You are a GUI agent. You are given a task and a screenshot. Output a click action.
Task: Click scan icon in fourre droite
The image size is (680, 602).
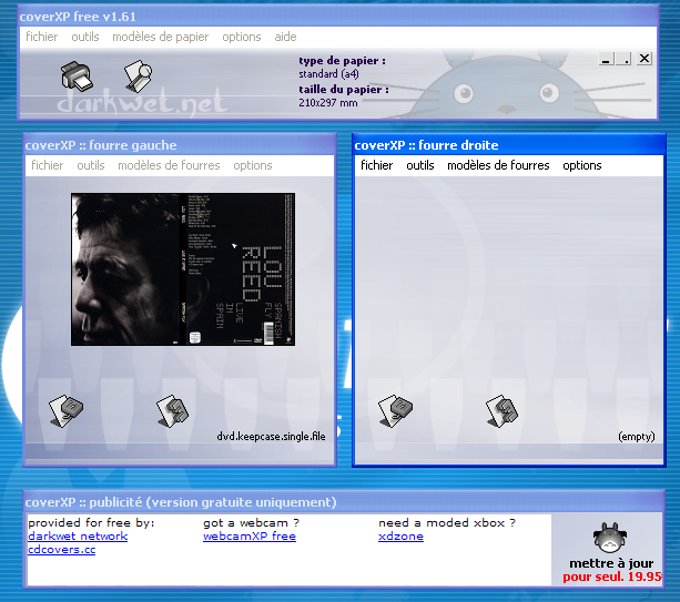(502, 411)
